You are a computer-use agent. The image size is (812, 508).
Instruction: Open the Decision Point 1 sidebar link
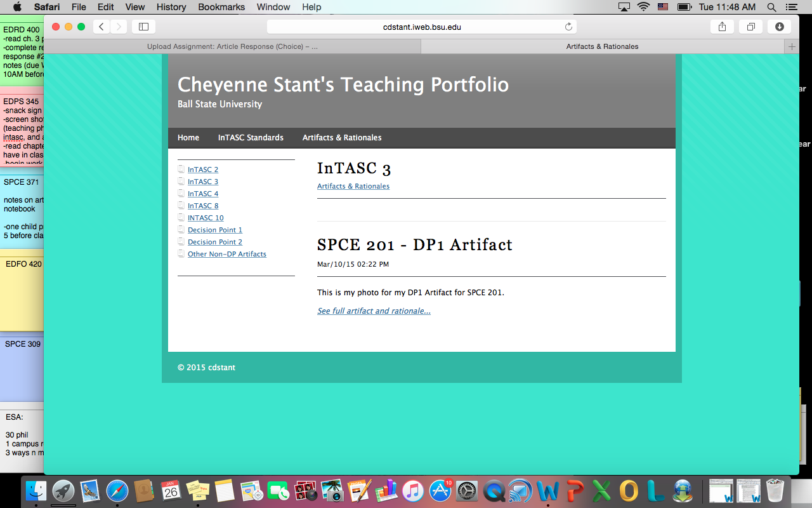(215, 230)
